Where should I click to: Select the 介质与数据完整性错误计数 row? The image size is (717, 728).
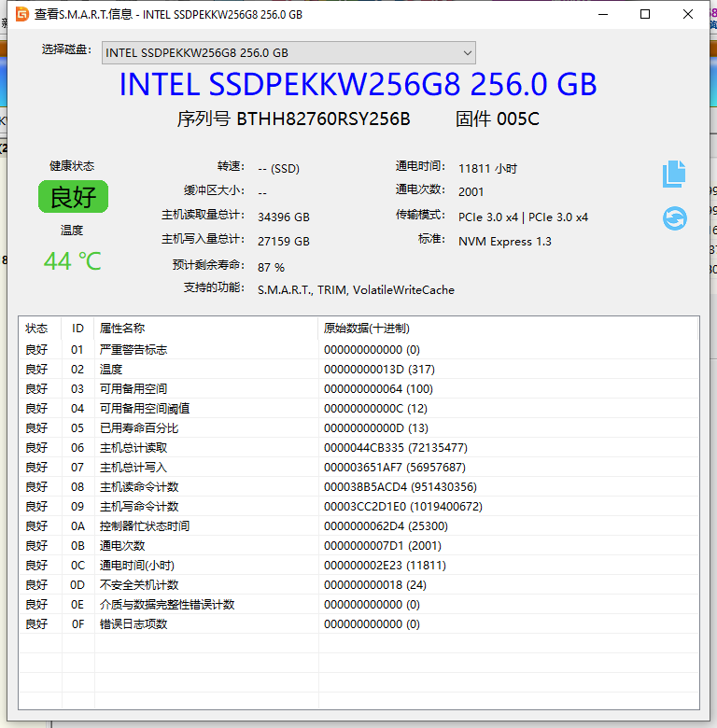(358, 605)
